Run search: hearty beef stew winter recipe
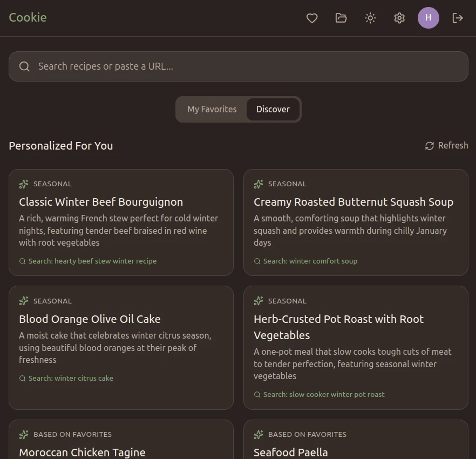The image size is (476, 459). [89, 261]
